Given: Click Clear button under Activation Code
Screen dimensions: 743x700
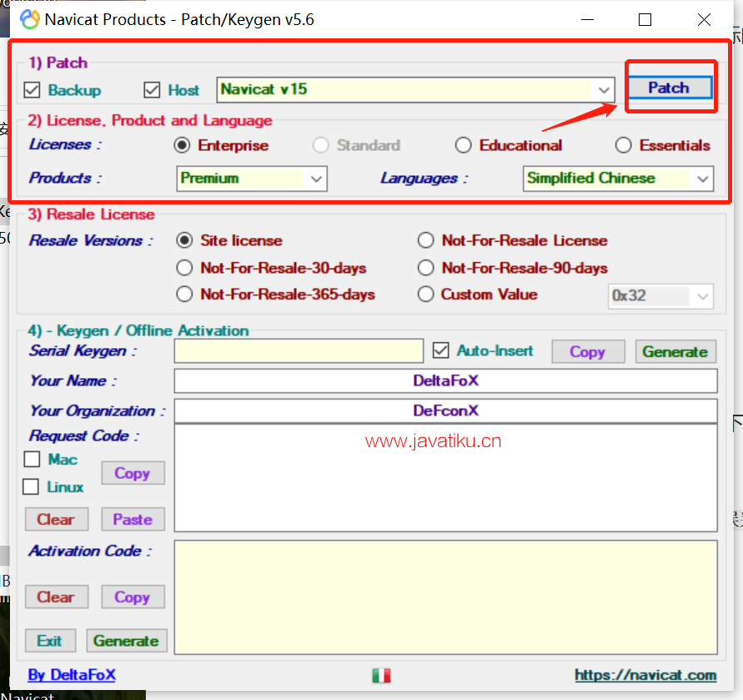Looking at the screenshot, I should tap(57, 597).
